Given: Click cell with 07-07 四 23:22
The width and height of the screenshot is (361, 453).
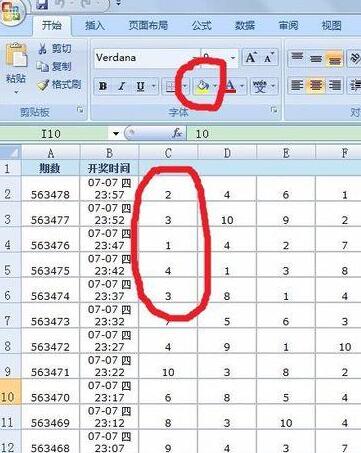Looking at the screenshot, I should click(109, 366).
